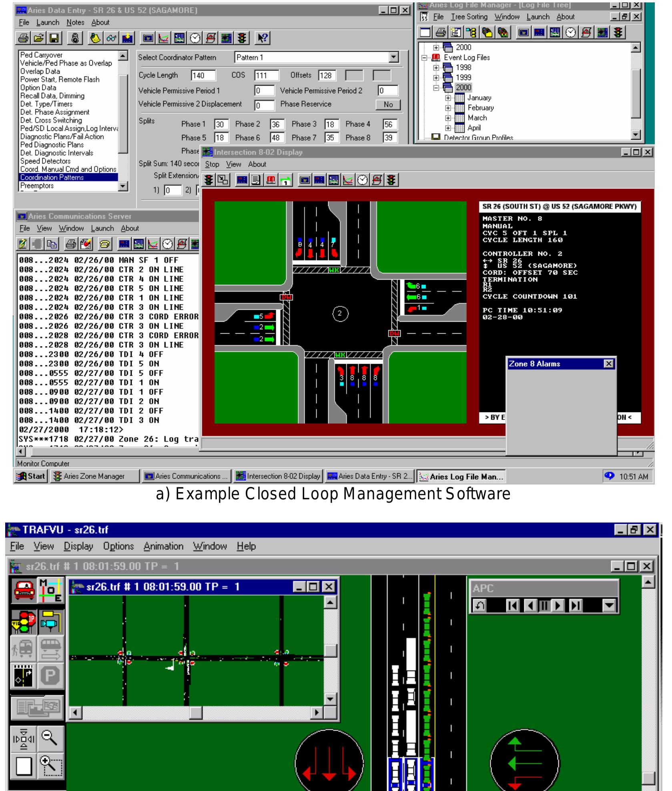Open the Select Coordinator Pattern dropdown
The width and height of the screenshot is (672, 791).
coord(394,57)
